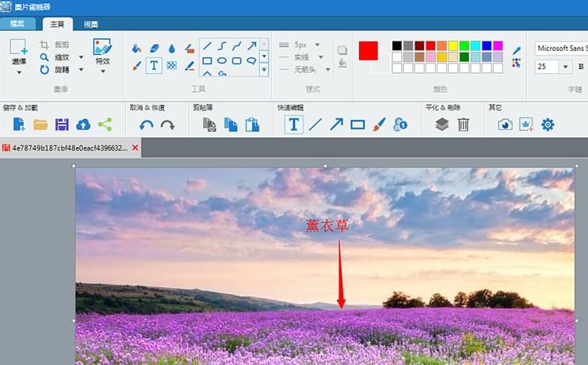Open the 選擇 selection tool dropdown arrow
588x365 pixels.
[x=19, y=72]
